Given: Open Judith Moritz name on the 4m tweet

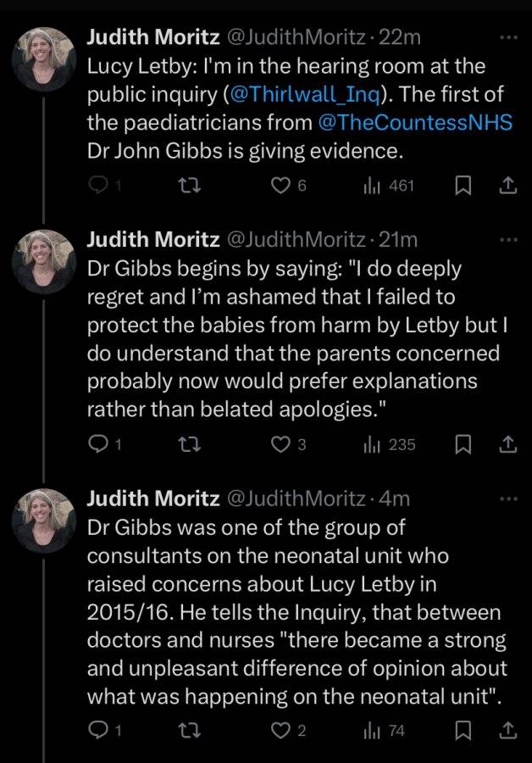Looking at the screenshot, I should click(153, 498).
